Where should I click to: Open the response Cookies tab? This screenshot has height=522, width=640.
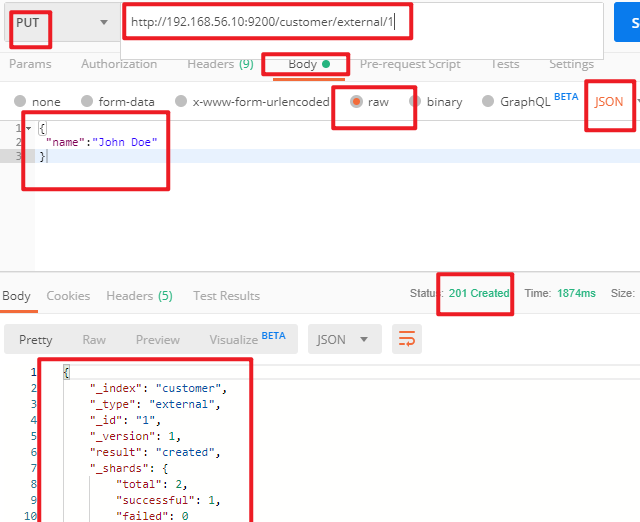point(68,296)
